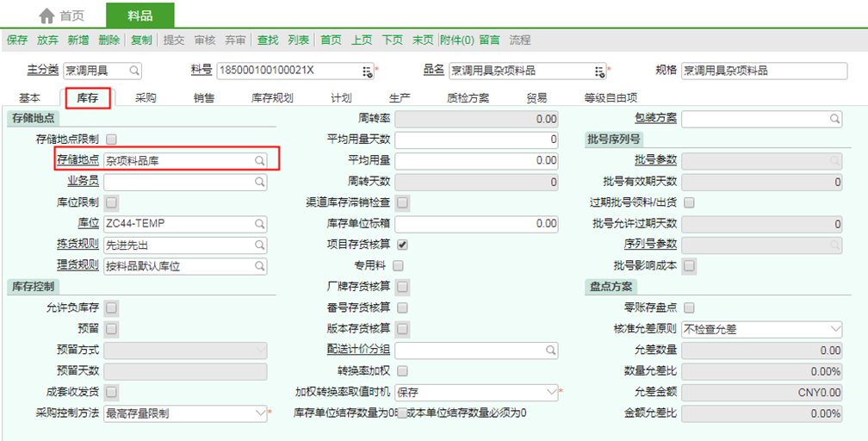This screenshot has height=441, width=868.
Task: Toggle the 允许负库存 checkbox
Action: tap(112, 307)
